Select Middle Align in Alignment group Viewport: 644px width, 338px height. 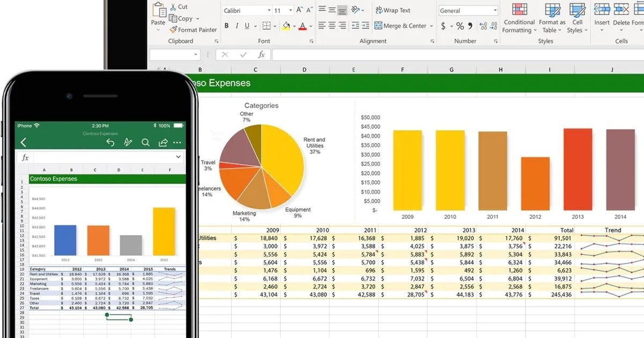[332, 10]
